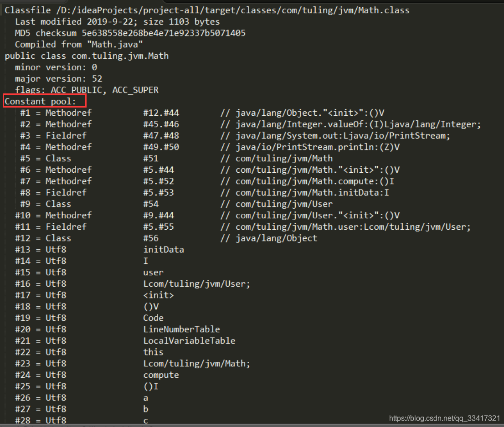Click the #13 Utf8 initData row
504x427 pixels.
[99, 250]
